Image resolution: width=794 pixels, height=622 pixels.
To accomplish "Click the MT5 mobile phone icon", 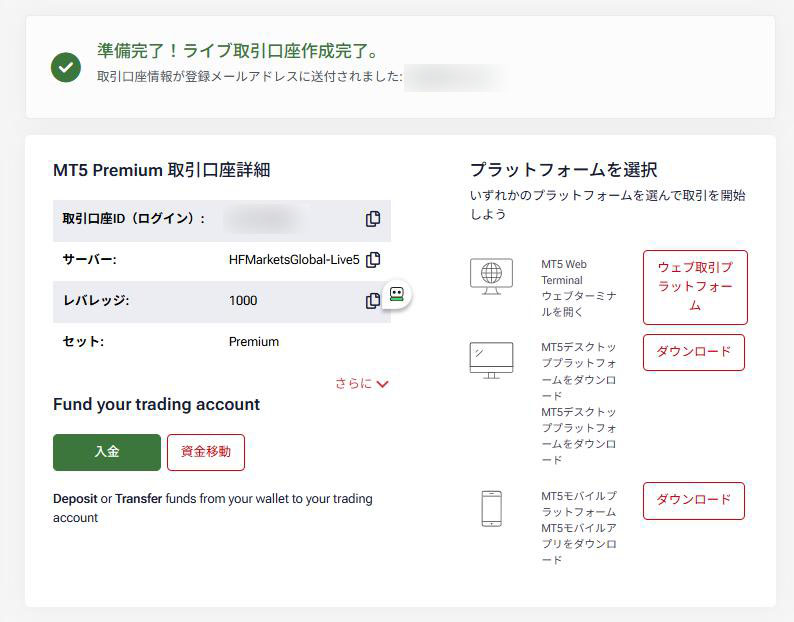I will (x=491, y=508).
